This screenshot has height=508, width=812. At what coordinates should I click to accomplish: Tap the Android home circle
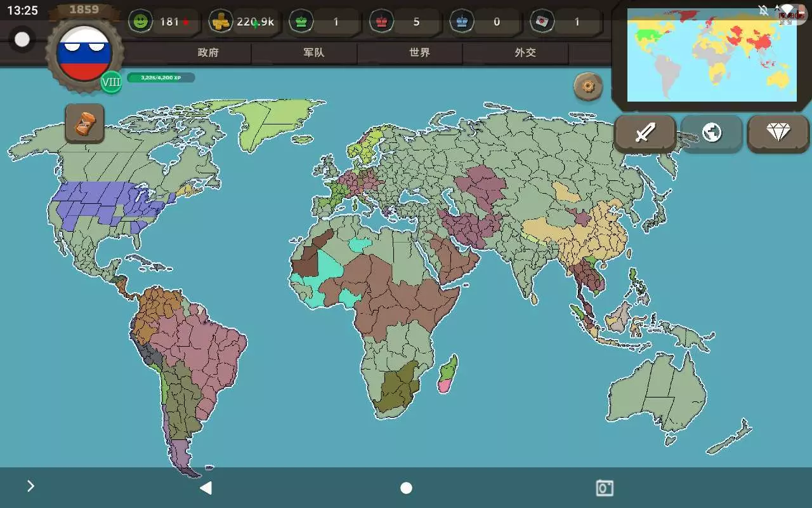point(406,488)
